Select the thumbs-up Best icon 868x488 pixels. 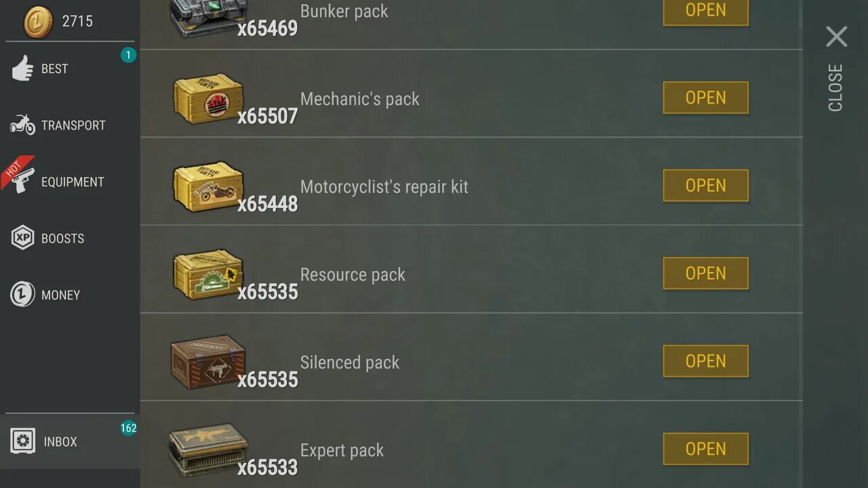coord(22,68)
